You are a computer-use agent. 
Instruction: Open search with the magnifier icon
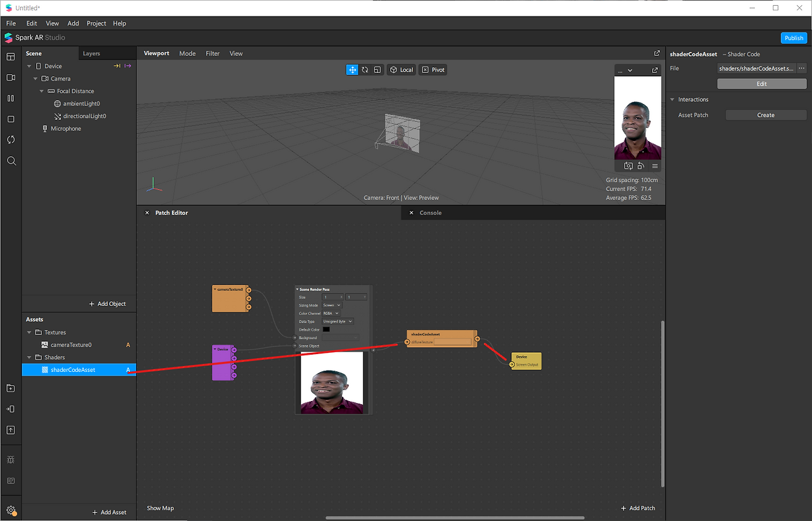[x=11, y=161]
